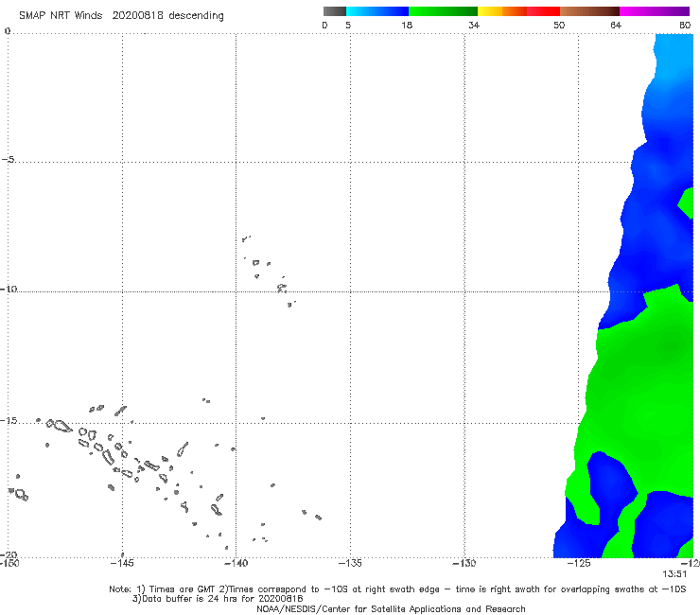Click the color bar label '5'

click(348, 25)
